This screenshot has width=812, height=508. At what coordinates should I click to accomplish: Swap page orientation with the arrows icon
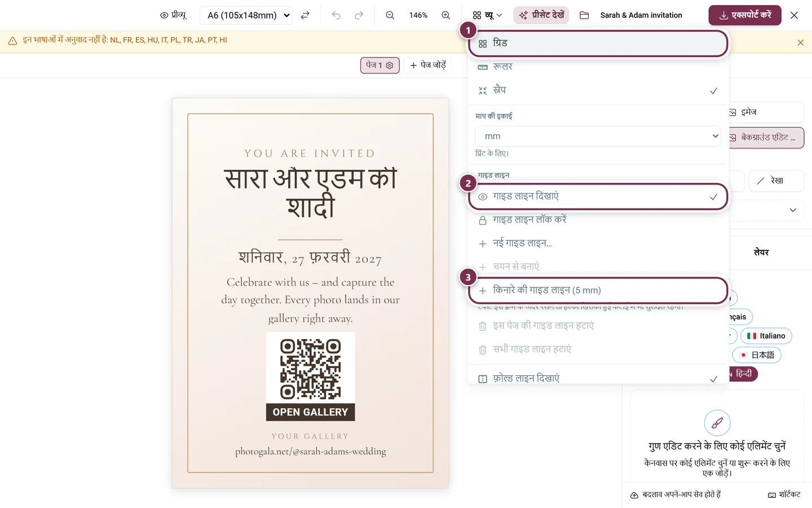(305, 15)
